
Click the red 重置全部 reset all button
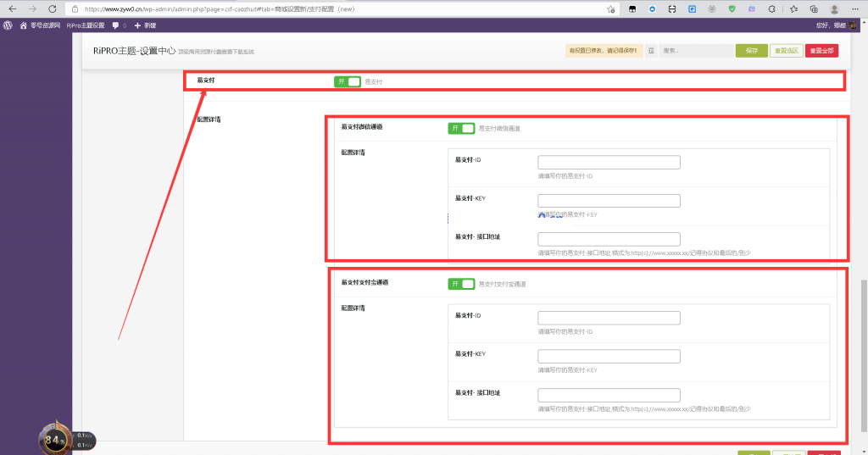click(x=821, y=50)
